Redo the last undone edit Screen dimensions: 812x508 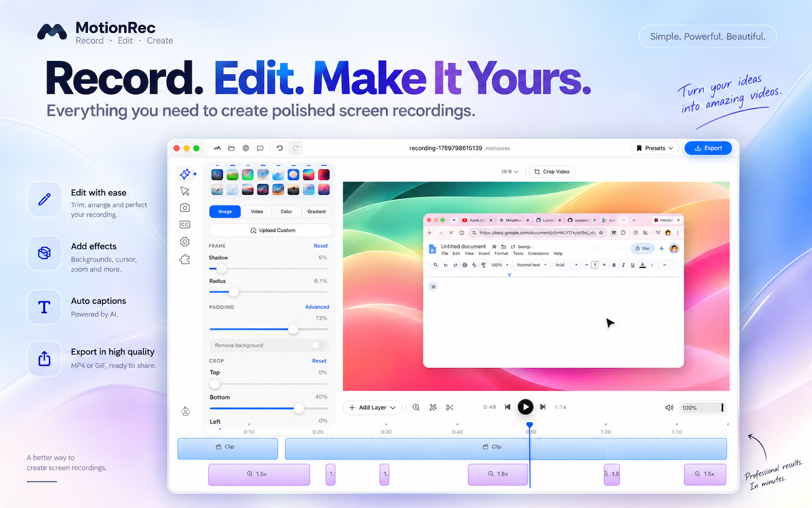coord(295,148)
